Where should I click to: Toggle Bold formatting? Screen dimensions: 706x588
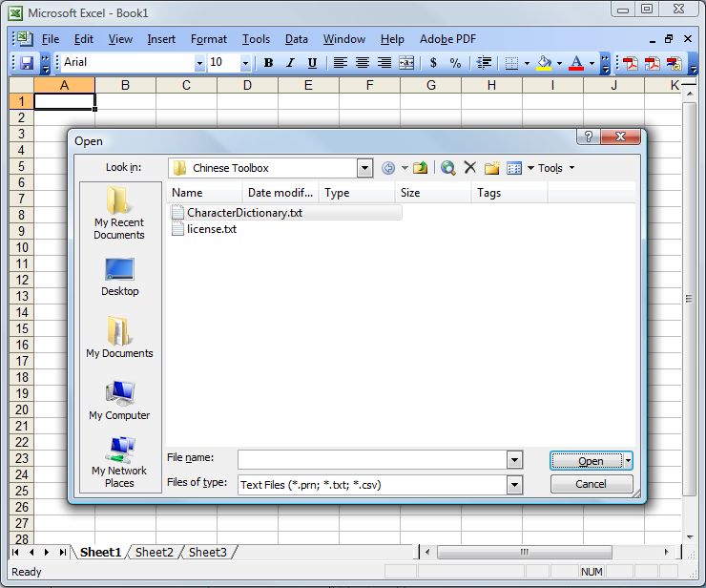268,63
